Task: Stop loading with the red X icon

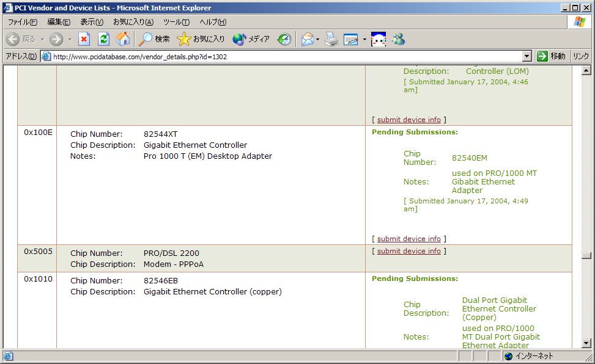Action: point(84,39)
